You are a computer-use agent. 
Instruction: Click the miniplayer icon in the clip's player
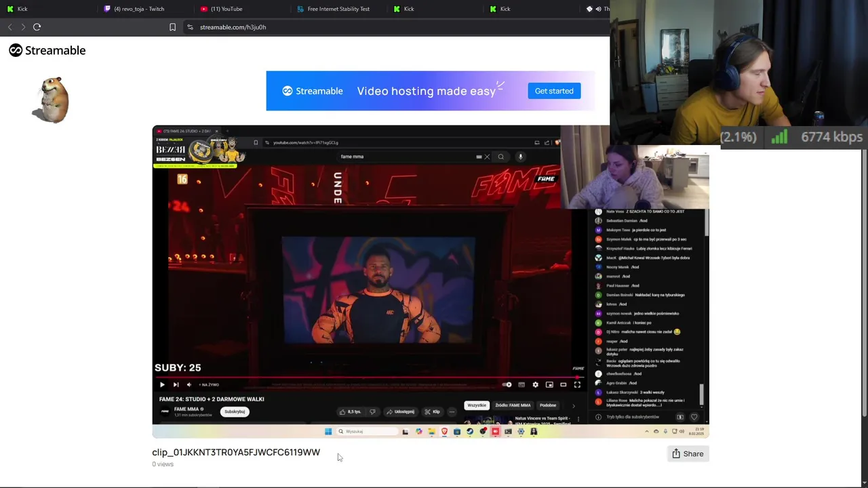(549, 384)
